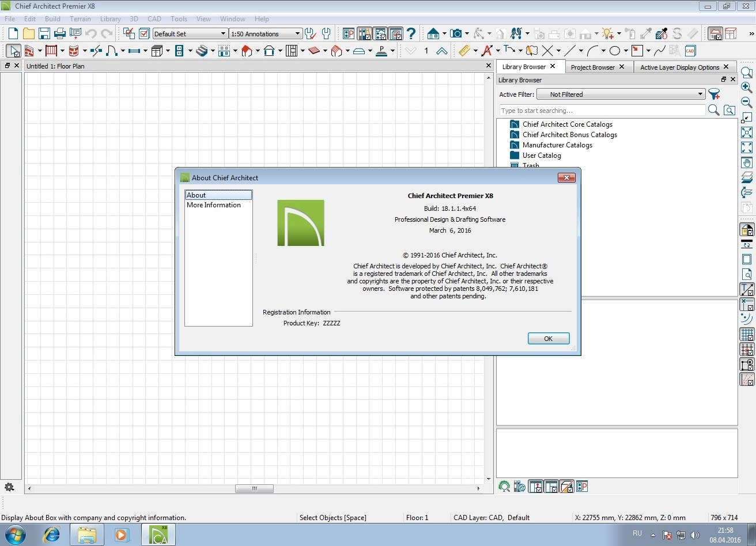Open the User Catalog folder
The width and height of the screenshot is (756, 546).
541,155
